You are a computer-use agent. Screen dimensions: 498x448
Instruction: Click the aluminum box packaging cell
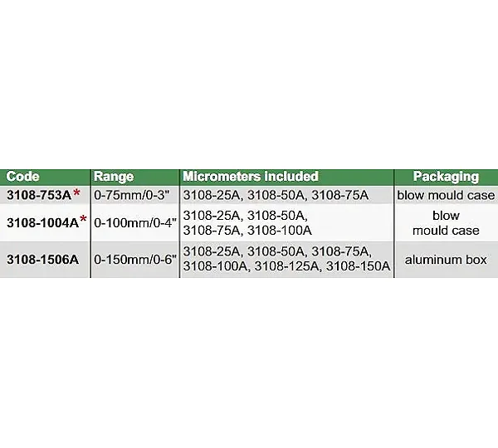(446, 260)
